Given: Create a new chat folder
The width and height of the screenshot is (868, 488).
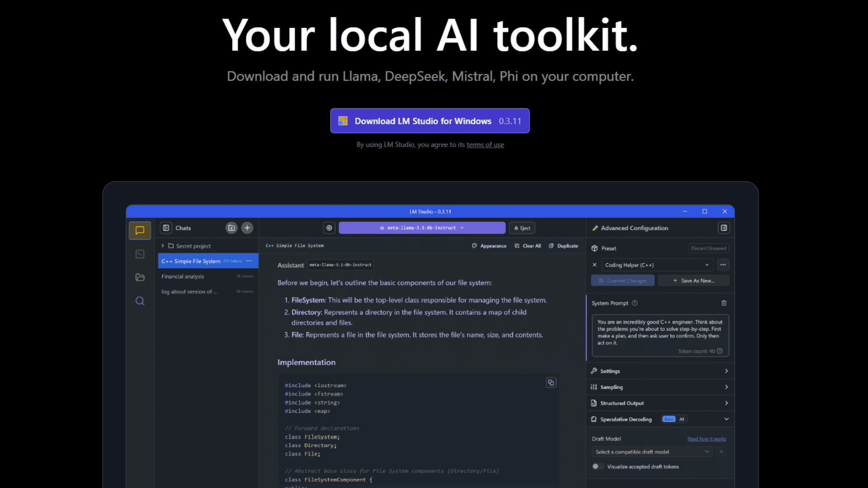Looking at the screenshot, I should tap(231, 228).
